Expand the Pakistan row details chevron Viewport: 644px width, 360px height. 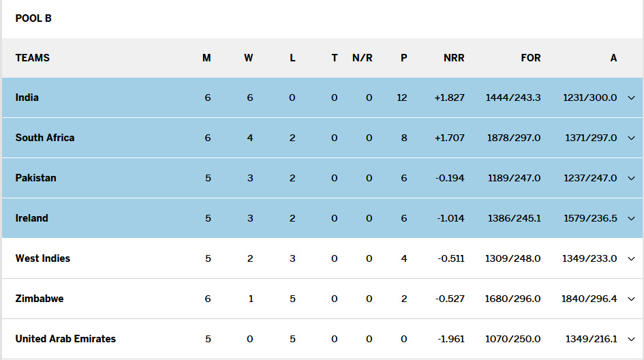point(631,179)
